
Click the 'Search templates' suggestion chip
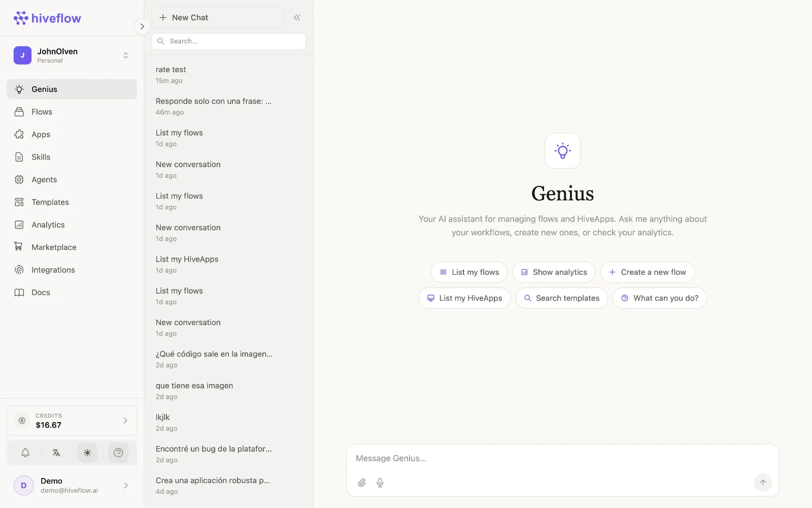(x=561, y=298)
